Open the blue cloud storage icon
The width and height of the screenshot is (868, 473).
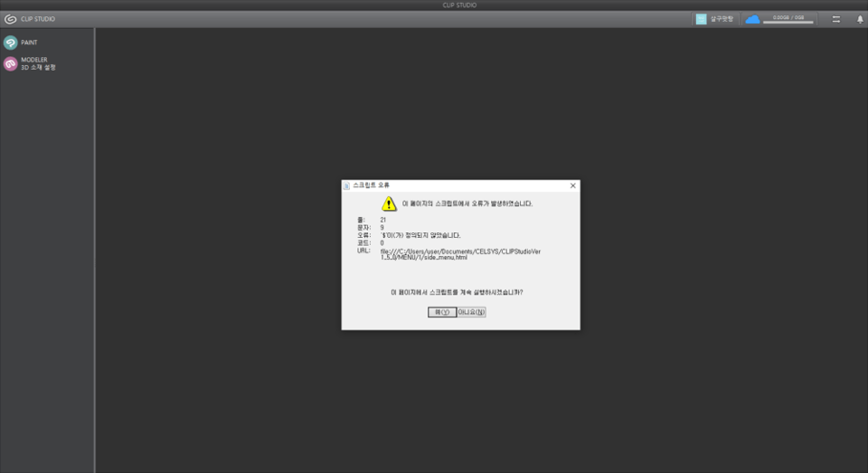[752, 19]
